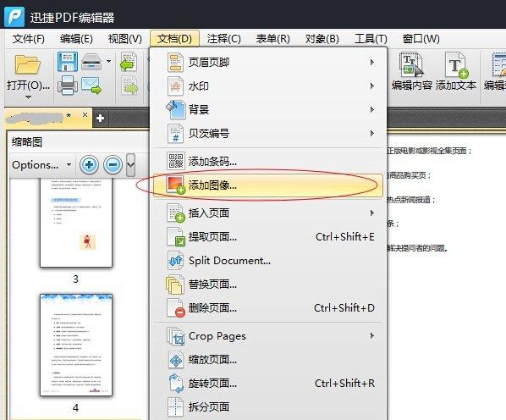This screenshot has width=506, height=420.
Task: Expand the 插入页面 submenu arrow
Action: point(372,213)
